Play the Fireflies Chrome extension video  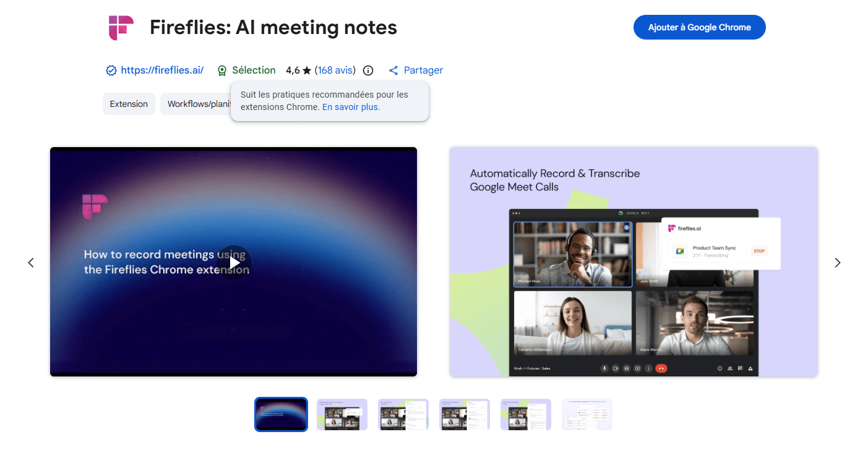234,261
